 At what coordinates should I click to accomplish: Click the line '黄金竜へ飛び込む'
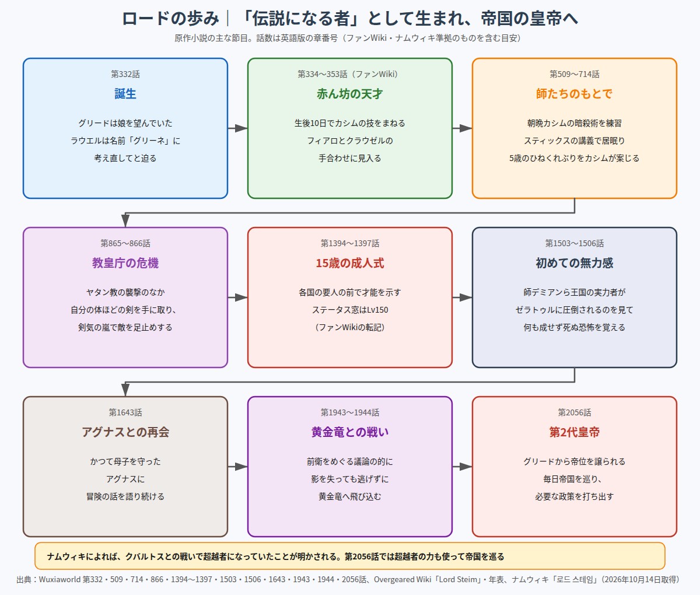coord(350,496)
